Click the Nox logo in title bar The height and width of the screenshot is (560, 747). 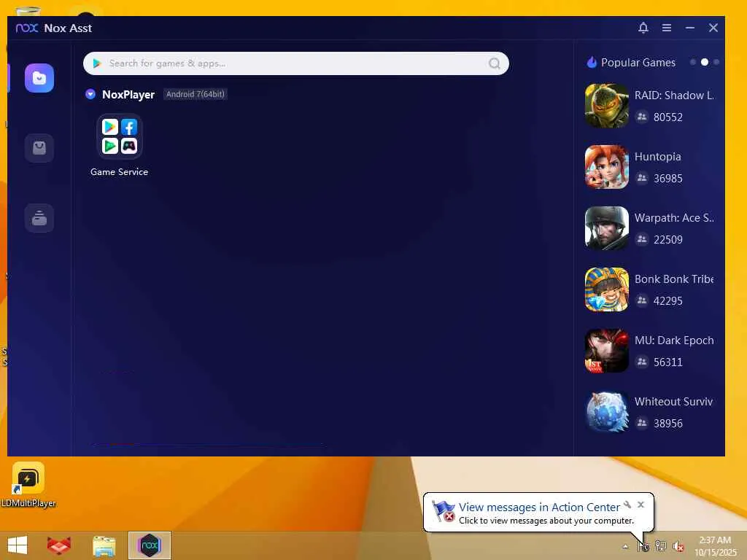pyautogui.click(x=27, y=28)
